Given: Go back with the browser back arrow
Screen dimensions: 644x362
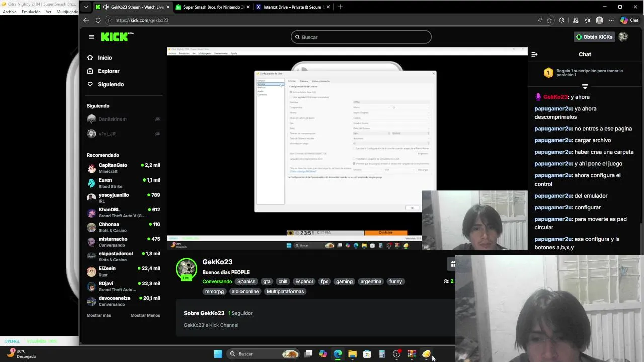Looking at the screenshot, I should (x=86, y=20).
